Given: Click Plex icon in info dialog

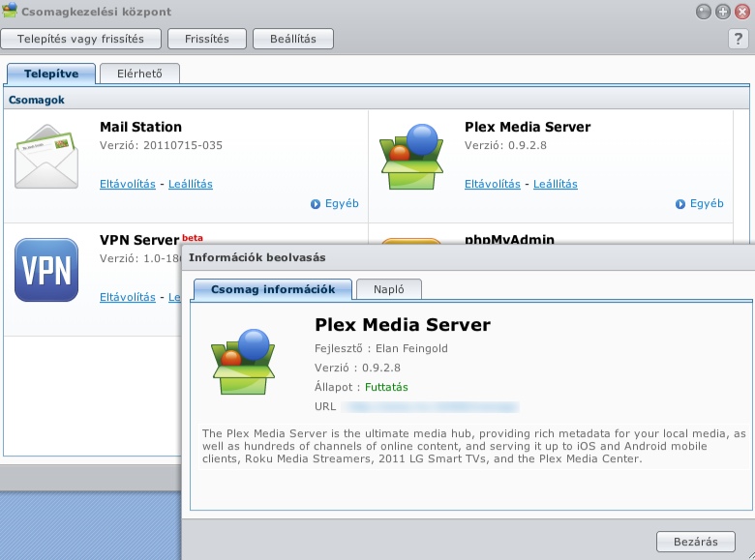Looking at the screenshot, I should click(243, 362).
